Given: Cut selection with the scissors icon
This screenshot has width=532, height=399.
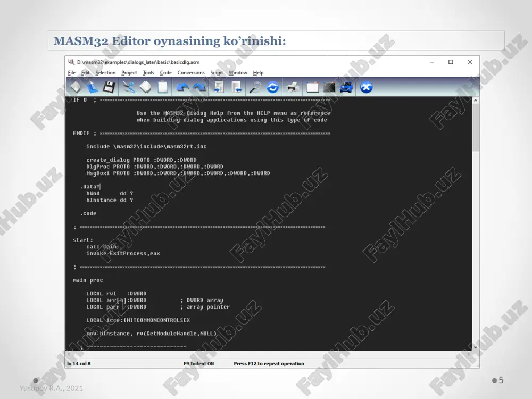Looking at the screenshot, I should point(129,87).
